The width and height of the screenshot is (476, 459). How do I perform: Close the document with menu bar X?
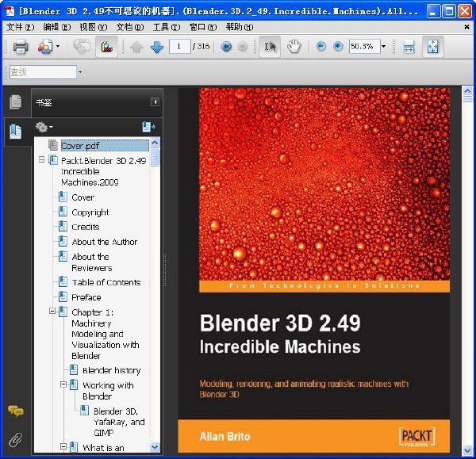click(x=467, y=27)
